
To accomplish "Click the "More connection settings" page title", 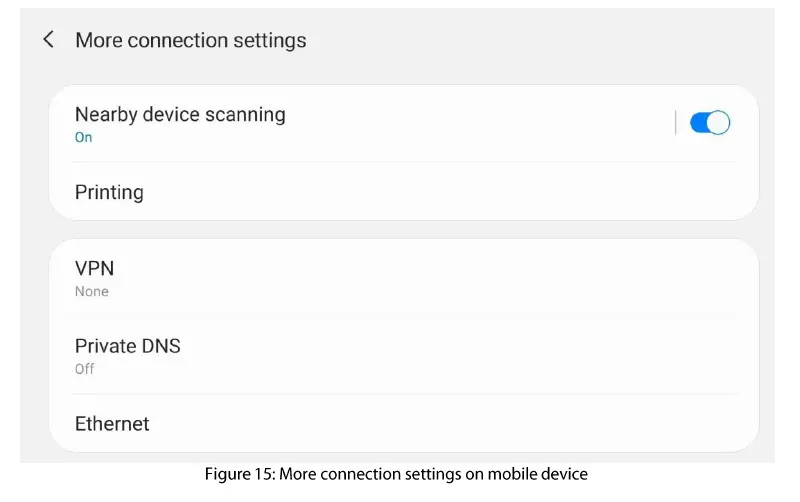I will (x=191, y=41).
